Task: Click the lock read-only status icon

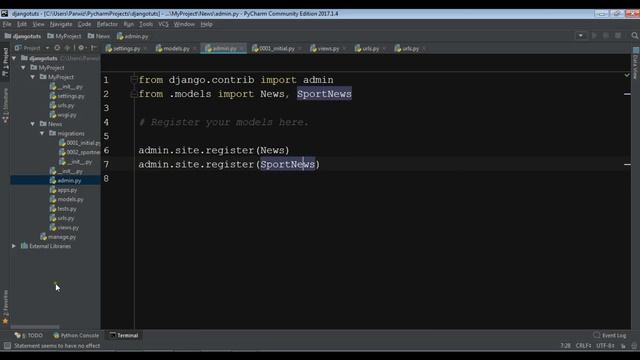Action: tap(623, 346)
